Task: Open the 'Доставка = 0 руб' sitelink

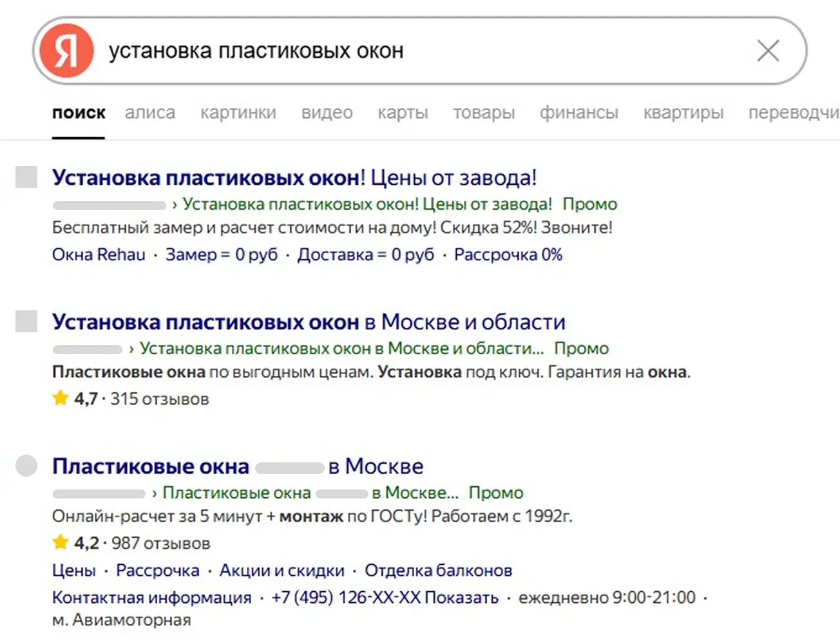Action: (366, 254)
